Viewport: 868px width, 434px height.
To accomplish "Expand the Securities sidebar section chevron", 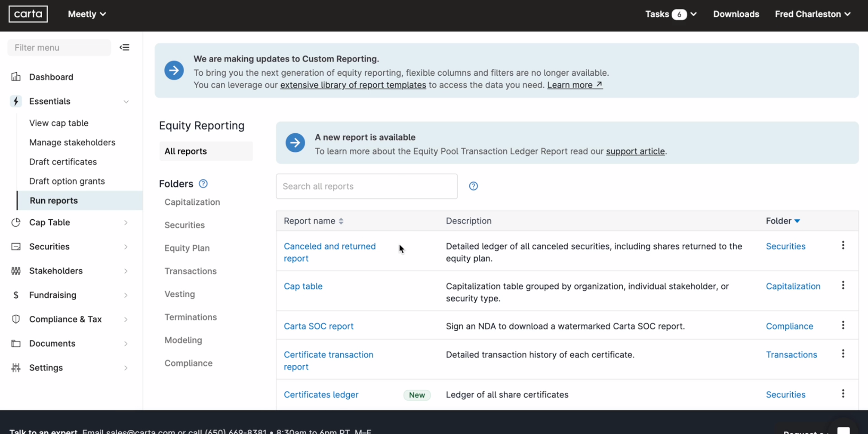I will point(126,247).
